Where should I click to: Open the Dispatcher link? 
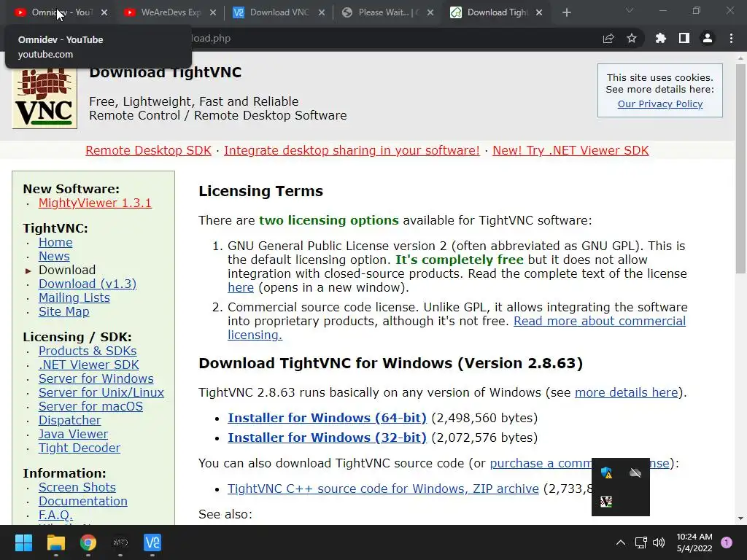[x=69, y=420]
